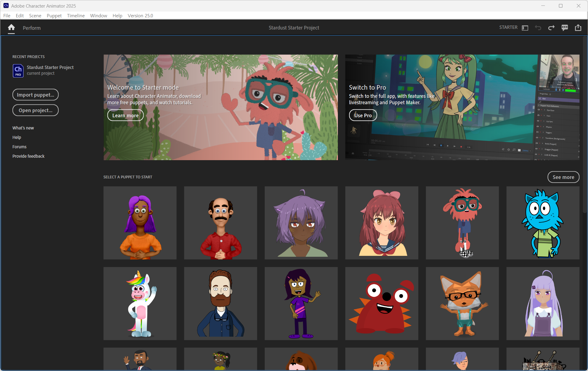Click the Share/Export icon

pyautogui.click(x=578, y=28)
